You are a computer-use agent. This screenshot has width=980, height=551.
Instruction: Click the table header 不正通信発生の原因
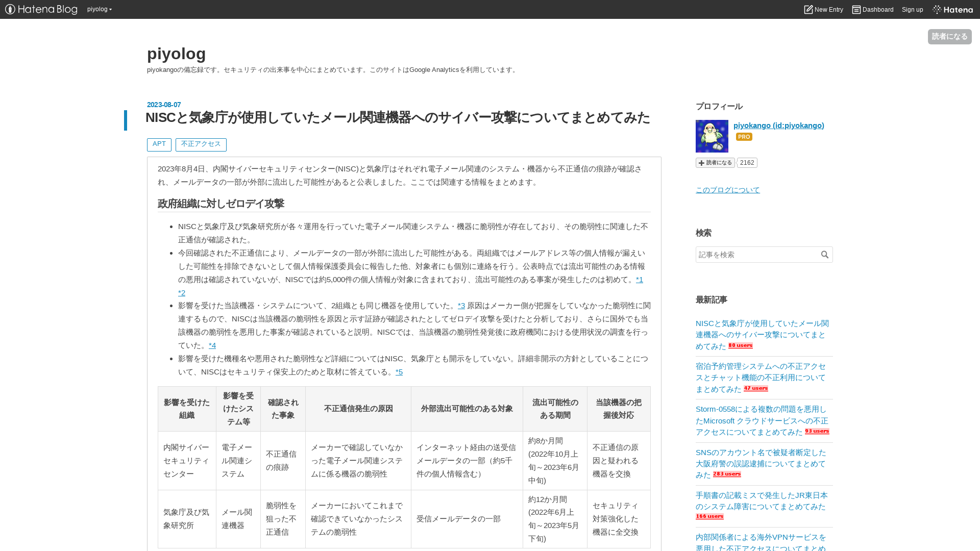(x=358, y=409)
